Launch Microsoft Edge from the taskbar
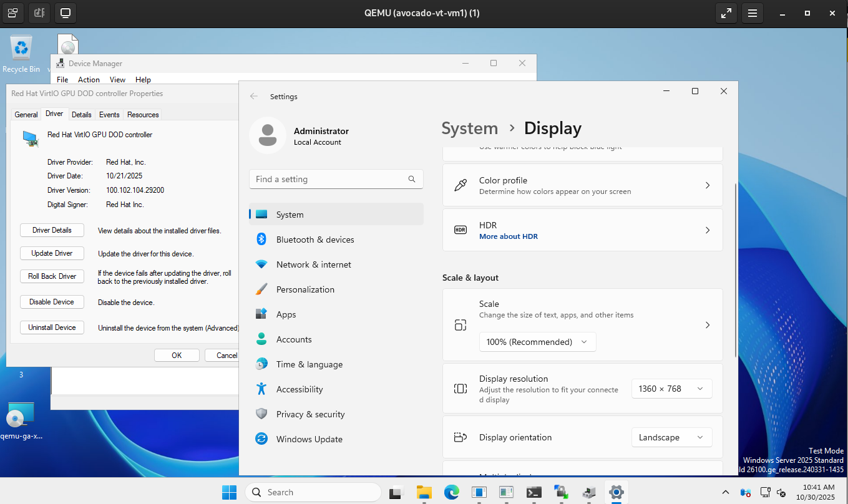 coord(451,492)
